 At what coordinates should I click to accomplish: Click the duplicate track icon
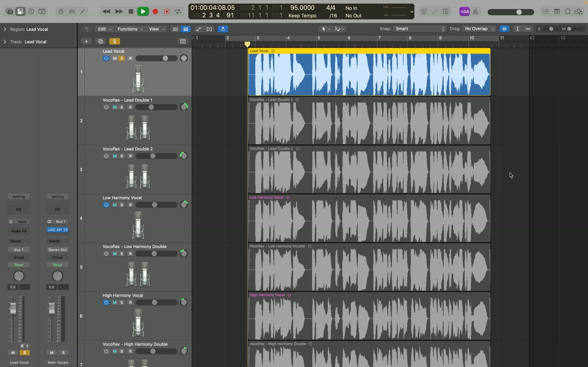pyautogui.click(x=100, y=41)
